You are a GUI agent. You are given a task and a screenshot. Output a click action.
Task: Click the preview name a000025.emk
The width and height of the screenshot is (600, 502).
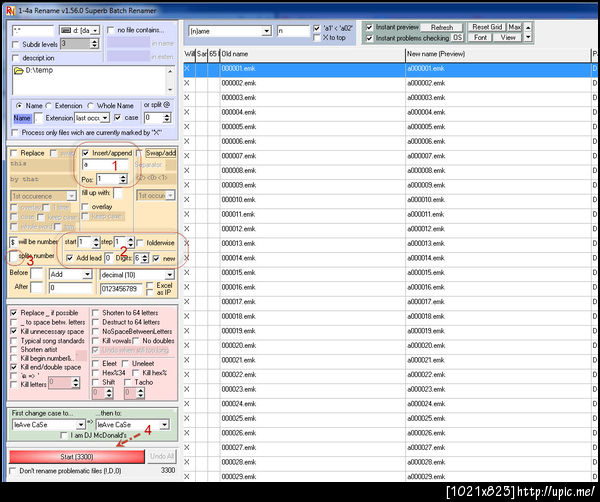pos(426,419)
